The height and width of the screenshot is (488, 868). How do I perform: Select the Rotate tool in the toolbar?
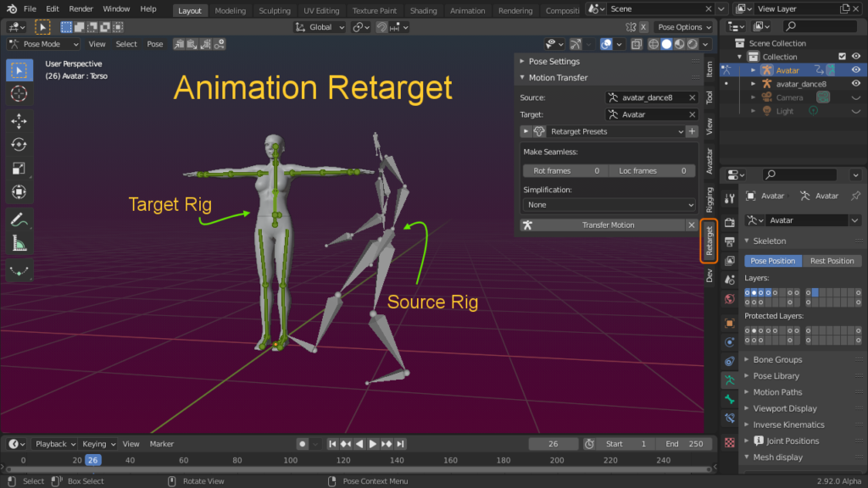(x=19, y=143)
